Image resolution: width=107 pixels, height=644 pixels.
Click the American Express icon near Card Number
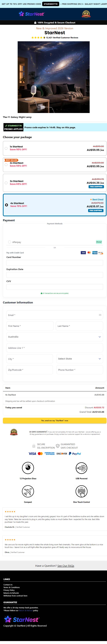click(x=95, y=253)
